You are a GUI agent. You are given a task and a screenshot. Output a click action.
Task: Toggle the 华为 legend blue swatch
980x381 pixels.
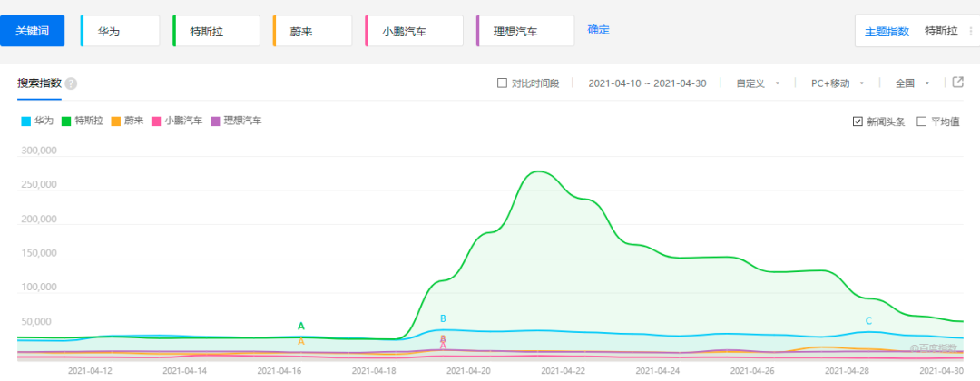tap(25, 122)
